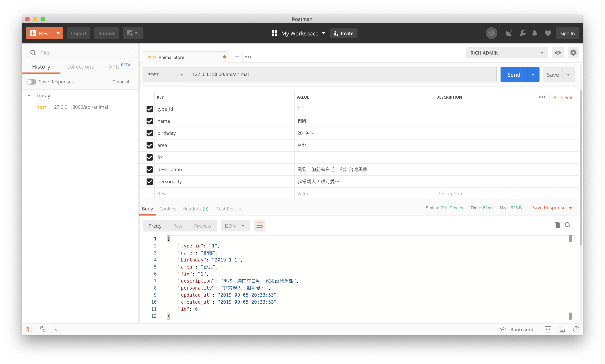Switch response view to Preview
Image resolution: width=605 pixels, height=364 pixels.
click(x=202, y=226)
